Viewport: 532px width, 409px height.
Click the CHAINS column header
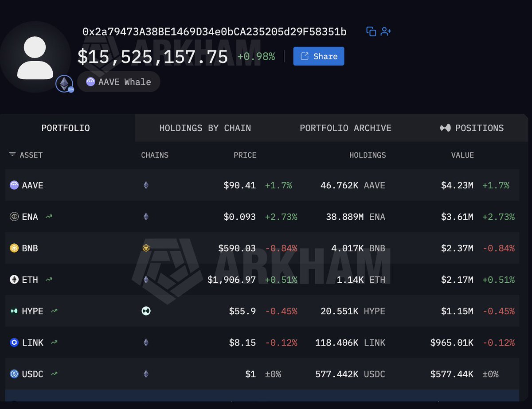point(155,155)
